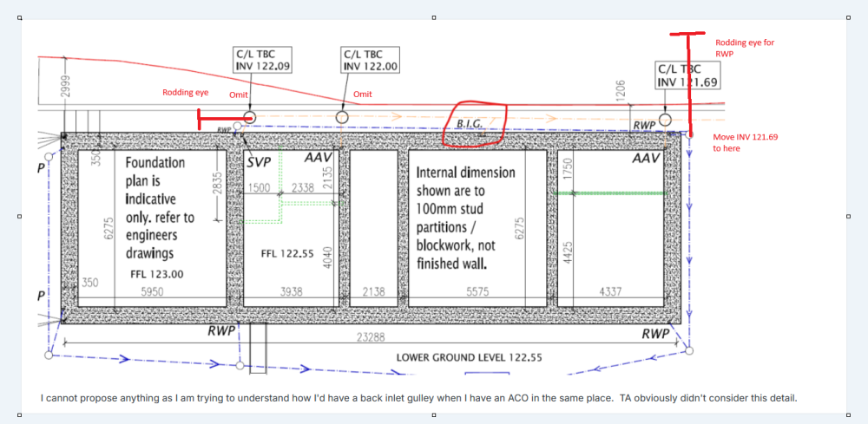Click the top-left image resize handle

[x=19, y=16]
